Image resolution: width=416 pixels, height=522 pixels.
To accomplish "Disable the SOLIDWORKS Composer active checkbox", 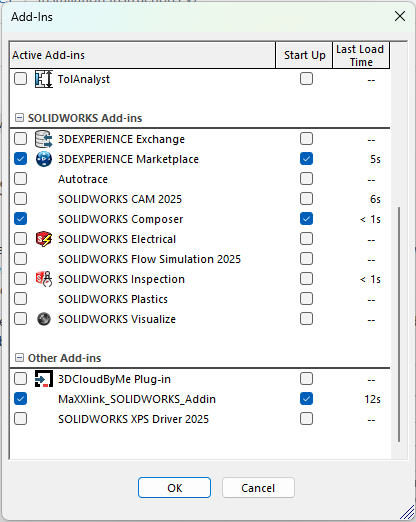I will (20, 219).
